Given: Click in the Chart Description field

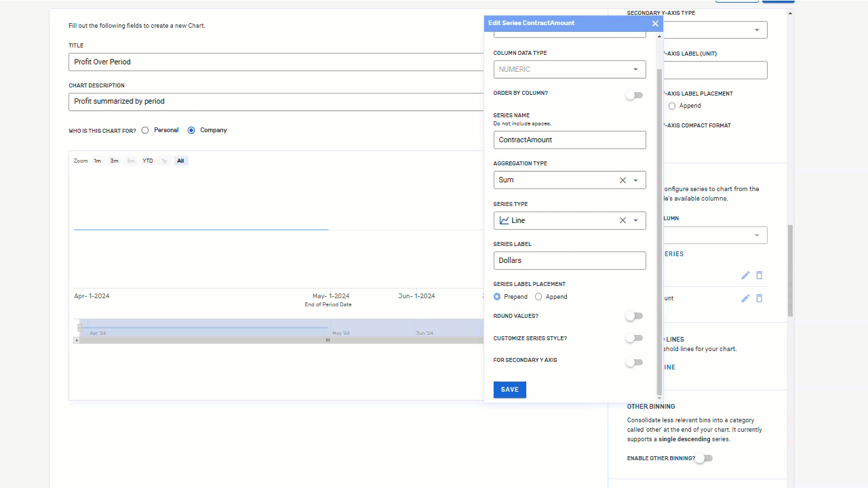Looking at the screenshot, I should [276, 102].
